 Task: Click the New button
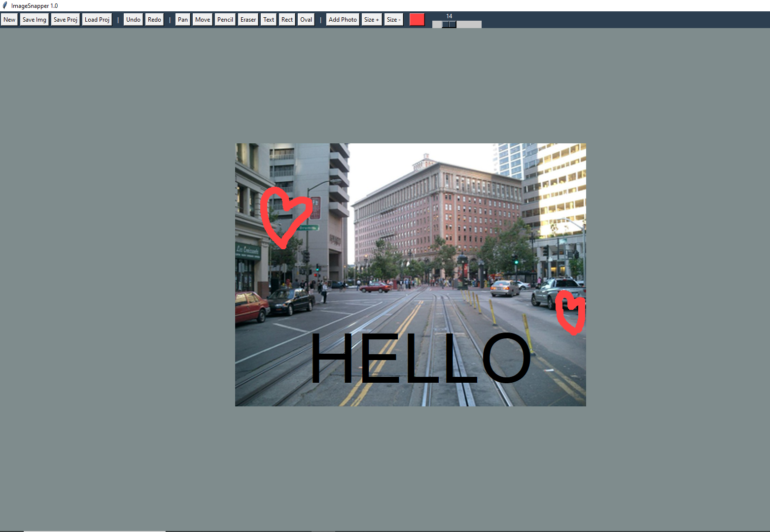click(x=9, y=20)
